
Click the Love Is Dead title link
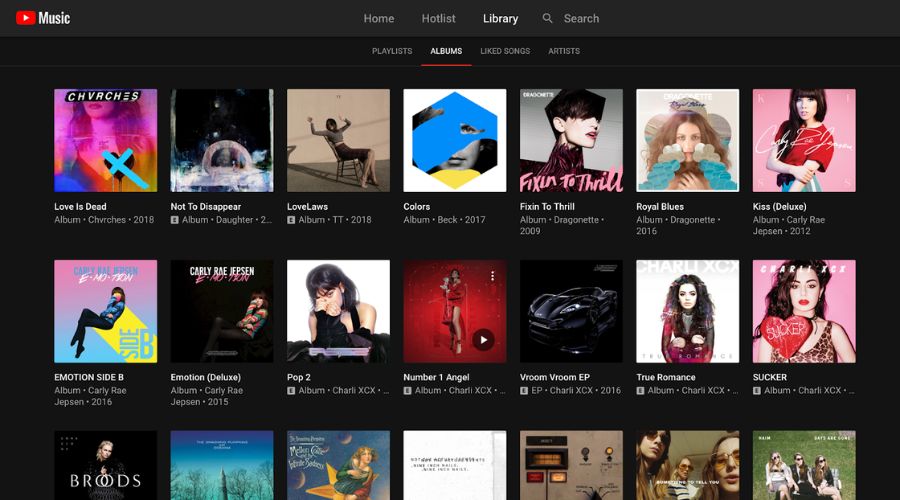click(x=80, y=207)
